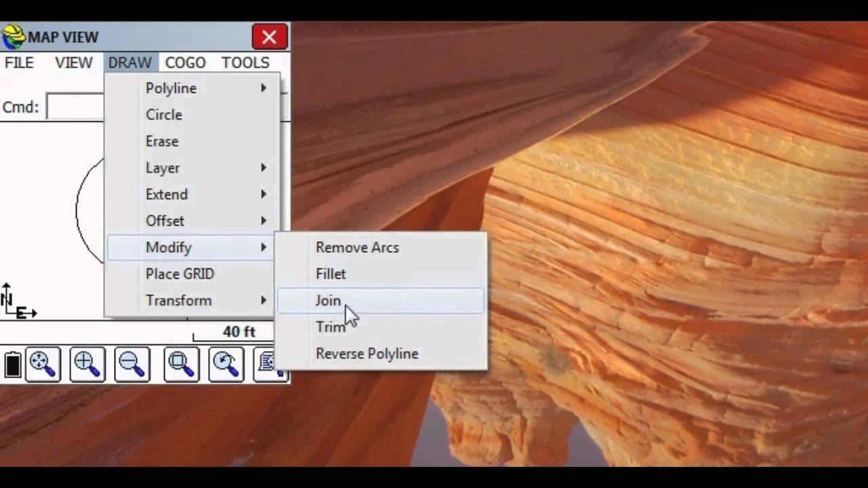Click the Modify submenu entry
Screen dimensions: 868x488
tap(192, 247)
